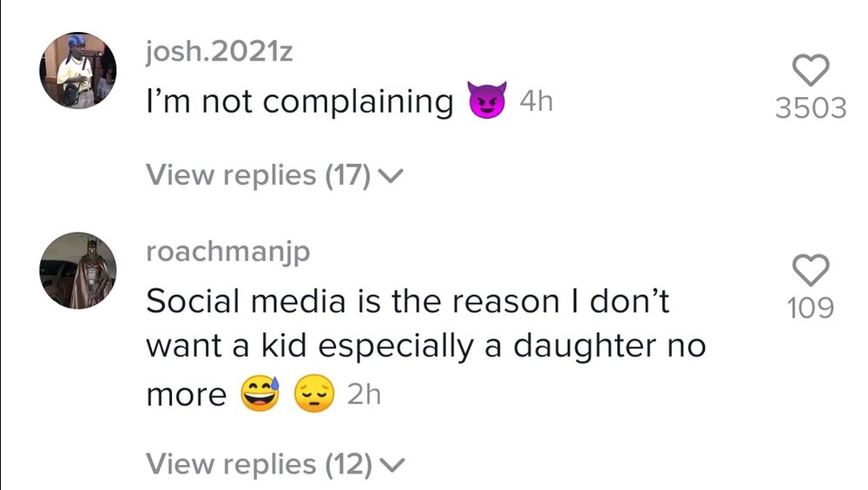
Task: Click the chevron beside View replies (12)
Action: click(x=391, y=466)
